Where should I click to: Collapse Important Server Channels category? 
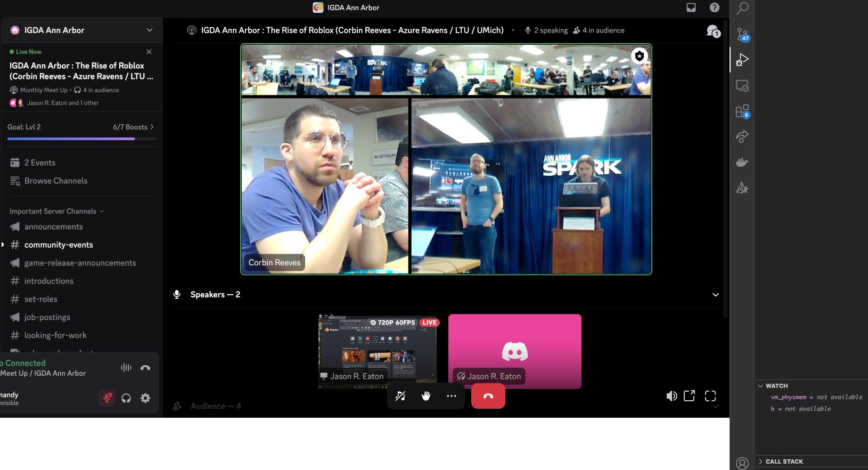[56, 212]
